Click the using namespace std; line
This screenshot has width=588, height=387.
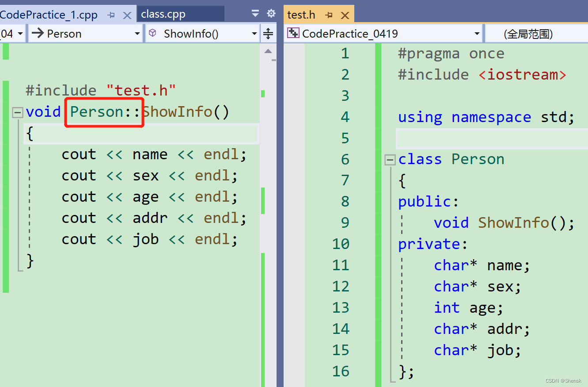tap(486, 117)
